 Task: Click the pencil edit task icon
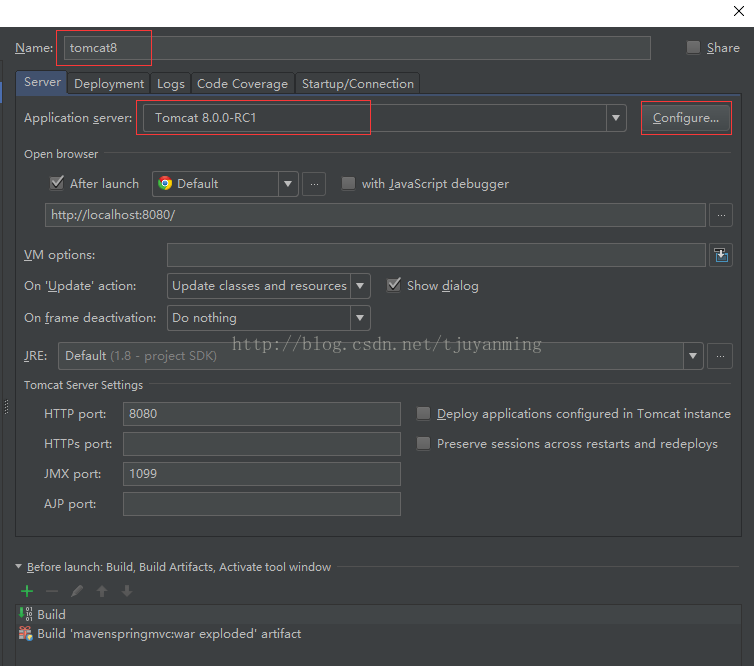77,591
